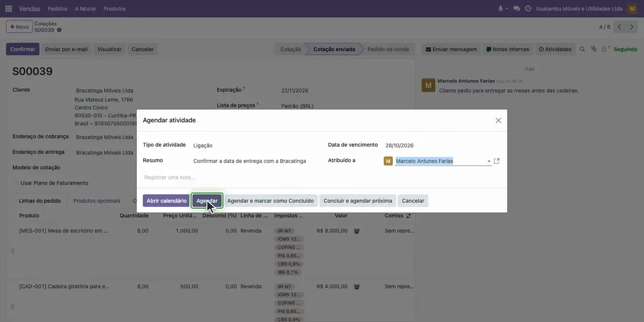644x322 pixels.
Task: Click the drag handle of the MES-001 row
Action: (13, 251)
